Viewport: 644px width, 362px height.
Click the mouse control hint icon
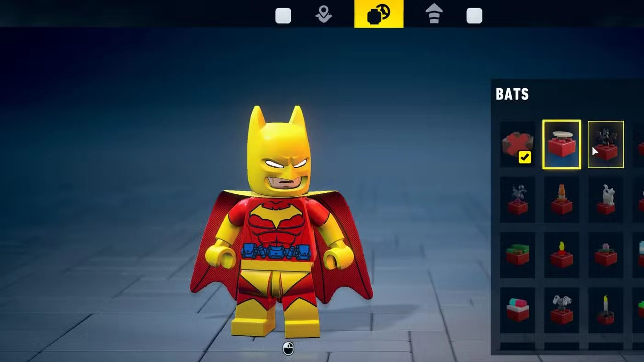point(288,349)
